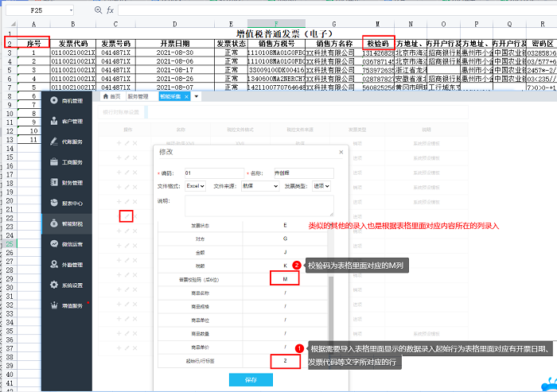This screenshot has height=392, width=557.
Task: Open the tab list dropdown arrow
Action: (197, 96)
